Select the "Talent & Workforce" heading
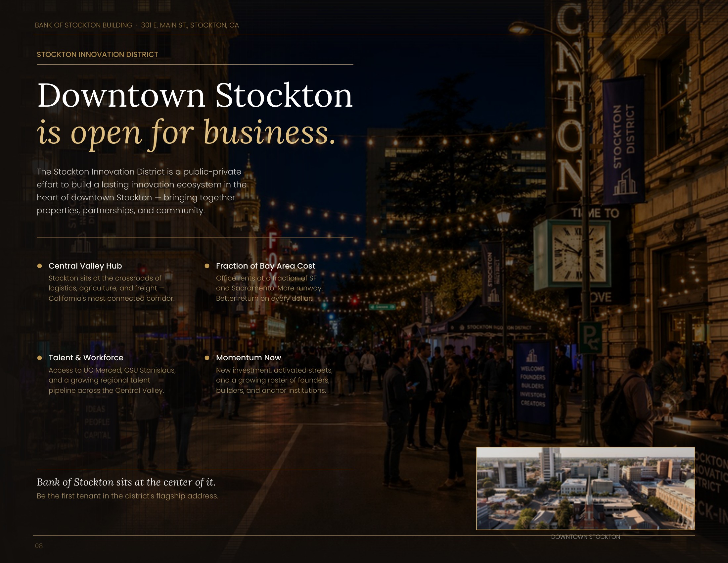Viewport: 728px width, 563px height. pos(86,358)
